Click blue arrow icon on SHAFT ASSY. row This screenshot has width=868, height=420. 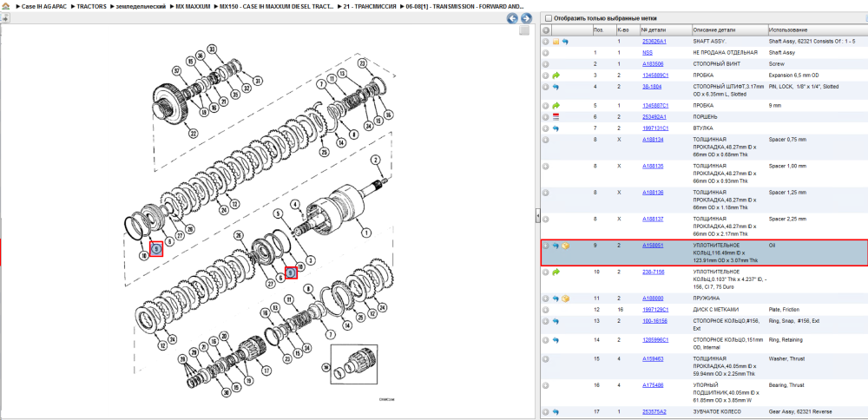point(565,42)
